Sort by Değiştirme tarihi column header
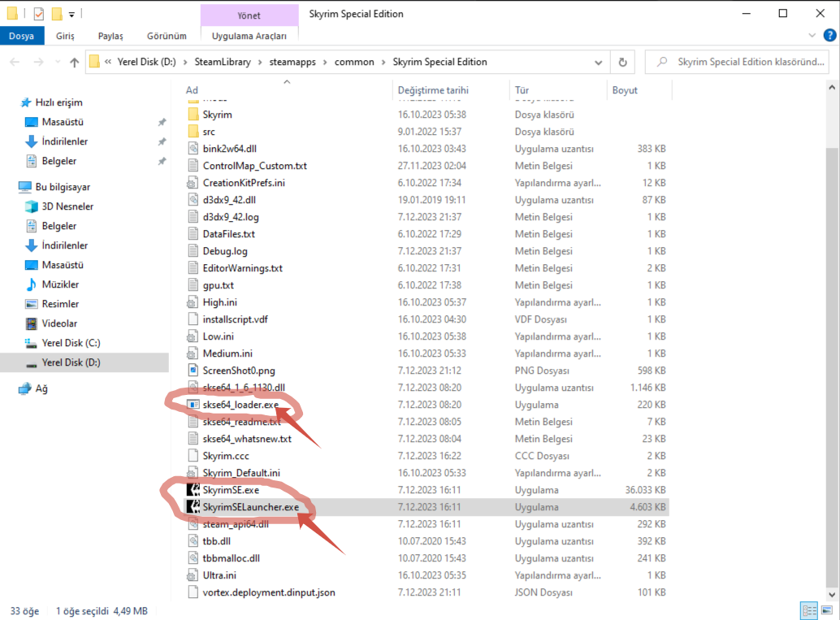 (x=433, y=90)
